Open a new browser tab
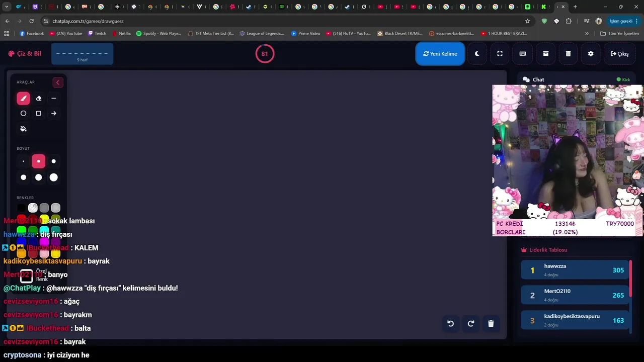Viewport: 644px width, 362px height. (575, 7)
